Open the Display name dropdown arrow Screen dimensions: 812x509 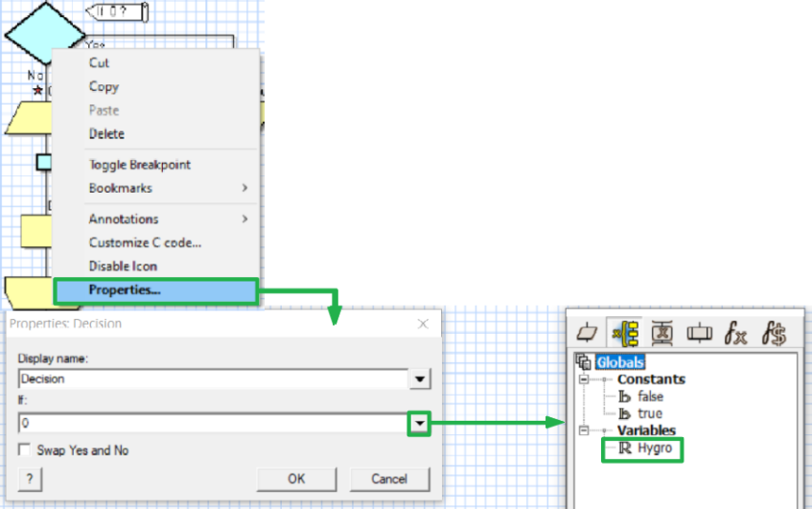click(419, 380)
